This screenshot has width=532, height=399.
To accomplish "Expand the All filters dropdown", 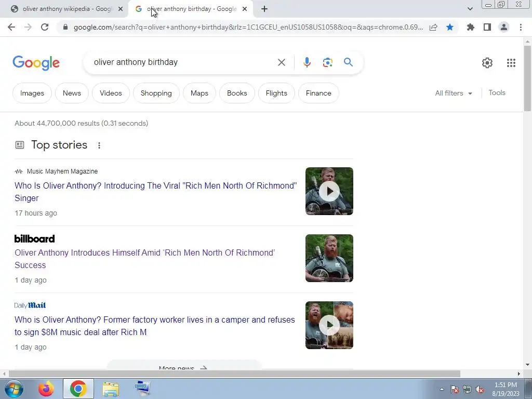I will pos(454,93).
